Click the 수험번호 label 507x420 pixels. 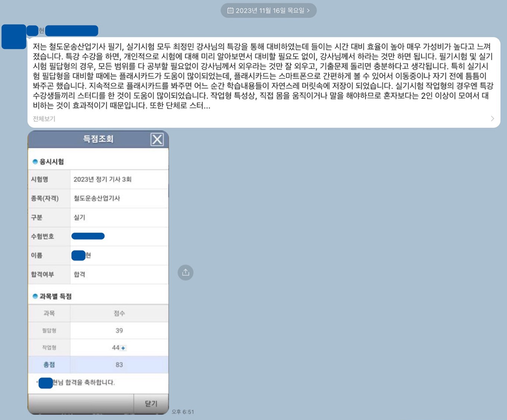42,236
